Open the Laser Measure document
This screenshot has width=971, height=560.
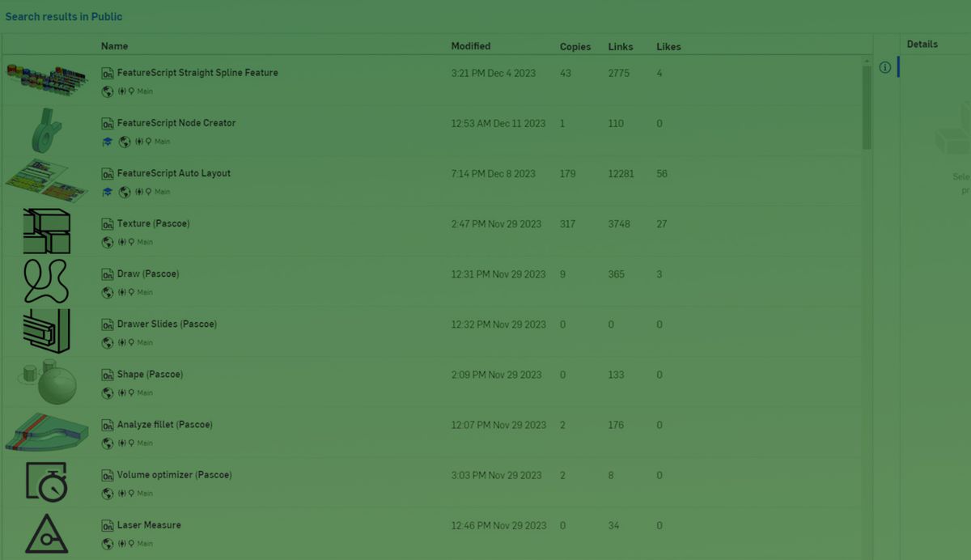[x=149, y=524]
